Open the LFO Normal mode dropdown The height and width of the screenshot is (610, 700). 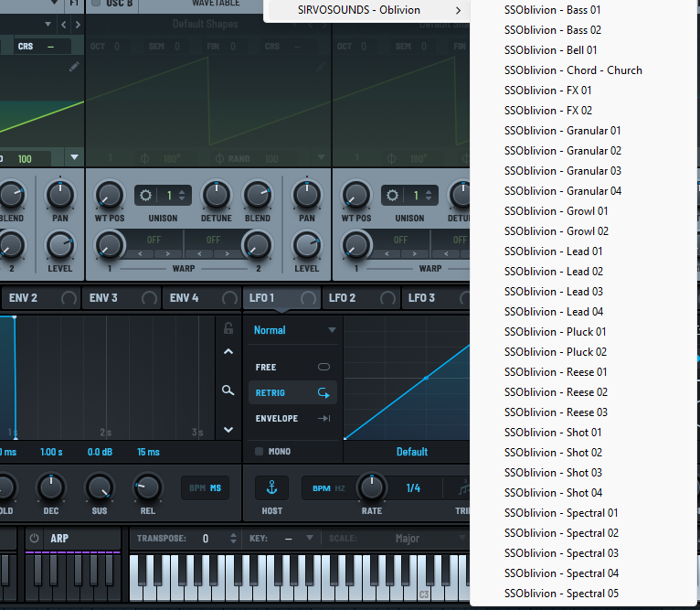click(x=294, y=330)
